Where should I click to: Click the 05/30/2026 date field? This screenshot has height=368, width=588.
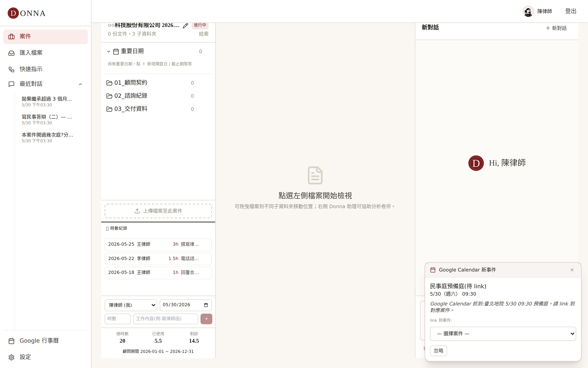point(186,305)
